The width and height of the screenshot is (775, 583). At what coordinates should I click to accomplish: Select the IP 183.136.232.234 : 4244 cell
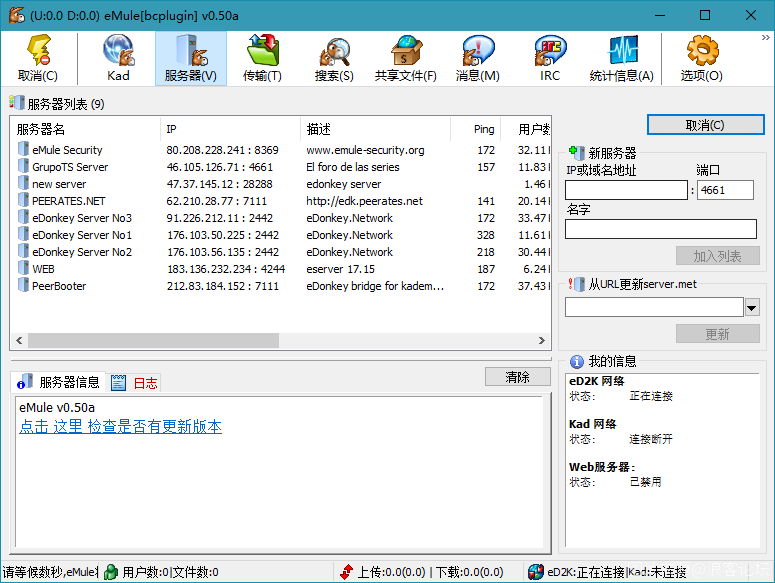coord(226,269)
